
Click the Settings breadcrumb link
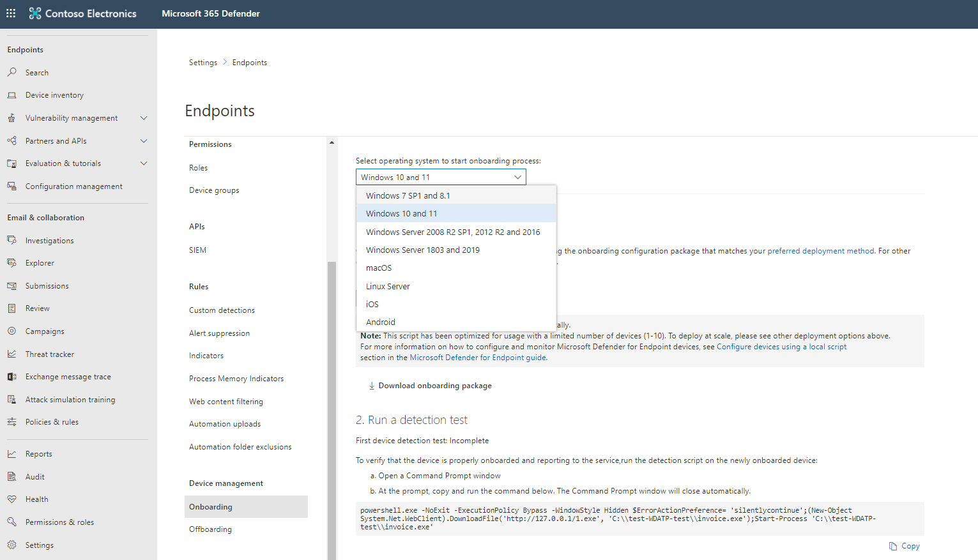[x=203, y=63]
